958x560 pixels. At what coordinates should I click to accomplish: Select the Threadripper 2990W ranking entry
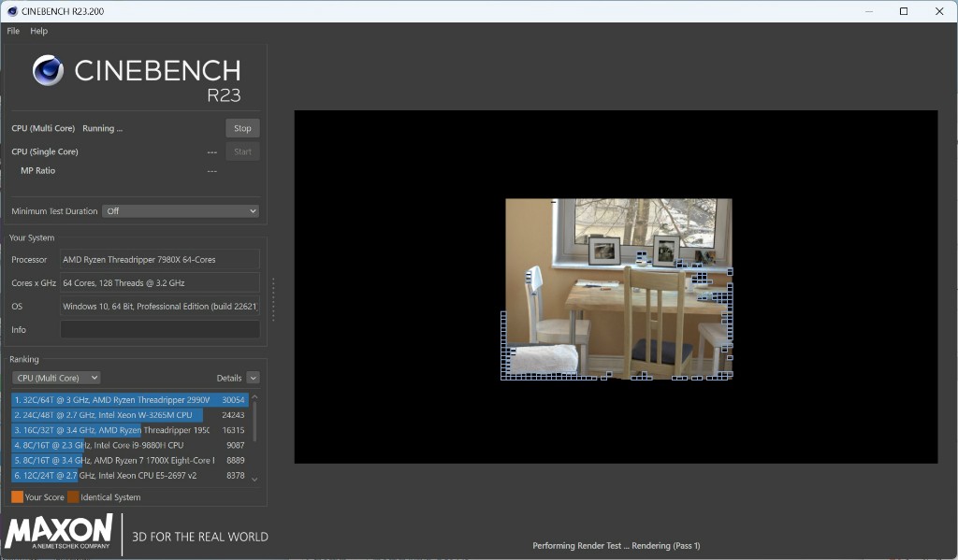[x=130, y=399]
